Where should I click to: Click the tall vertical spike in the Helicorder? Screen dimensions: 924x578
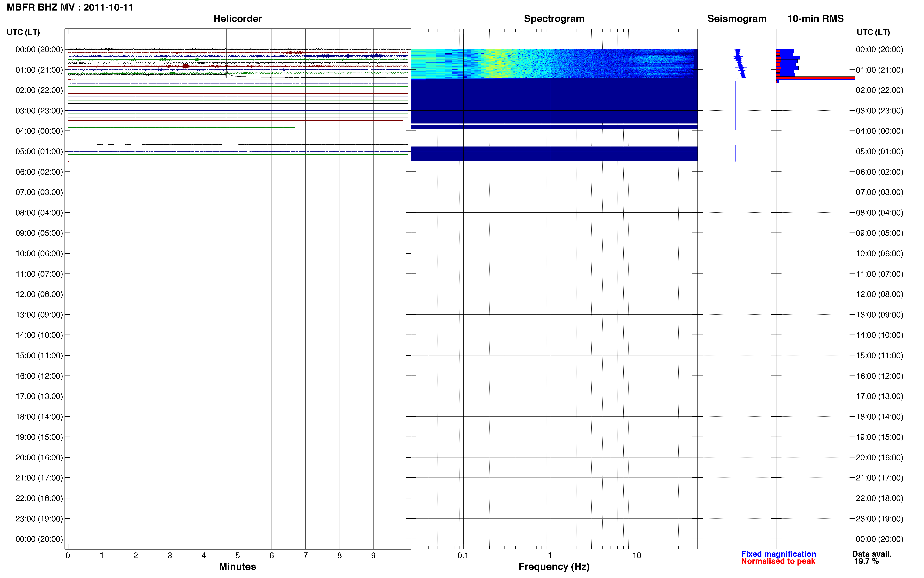226,128
